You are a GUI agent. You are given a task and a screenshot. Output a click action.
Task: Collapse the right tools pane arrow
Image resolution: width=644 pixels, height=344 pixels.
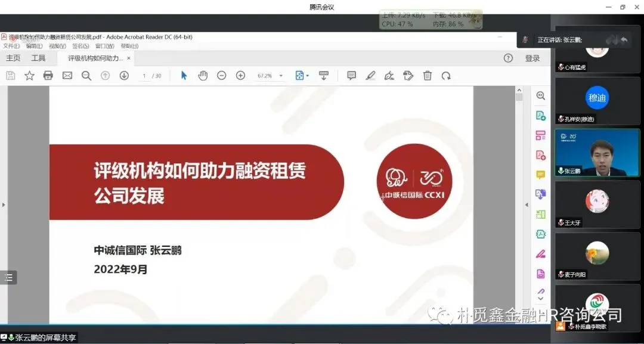pos(526,205)
